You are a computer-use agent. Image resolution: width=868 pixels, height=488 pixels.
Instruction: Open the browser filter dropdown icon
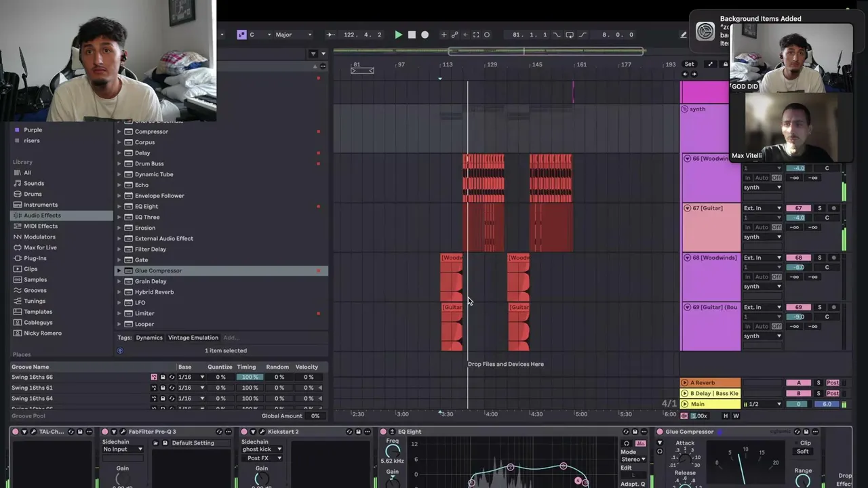click(313, 54)
